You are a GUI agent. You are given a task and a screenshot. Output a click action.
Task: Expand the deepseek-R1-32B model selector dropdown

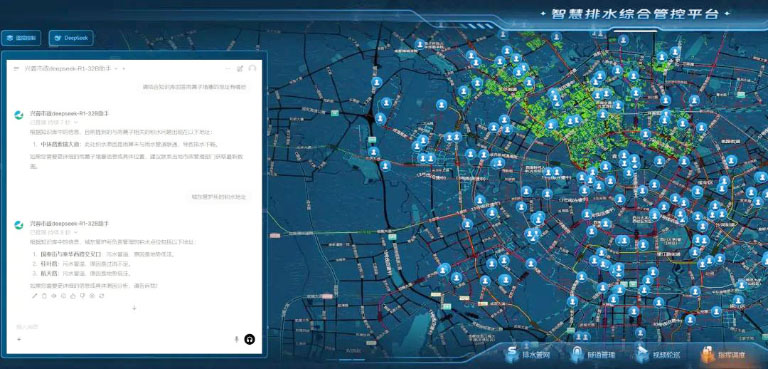tap(116, 69)
